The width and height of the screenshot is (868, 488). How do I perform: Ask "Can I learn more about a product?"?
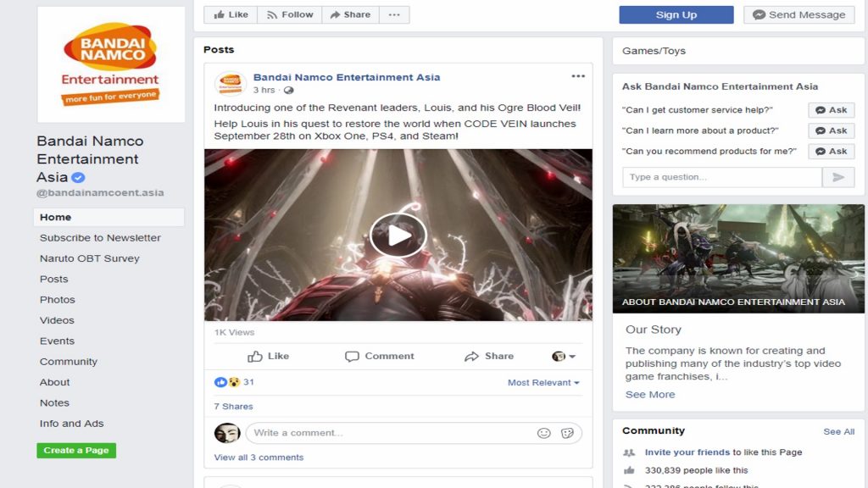[831, 130]
